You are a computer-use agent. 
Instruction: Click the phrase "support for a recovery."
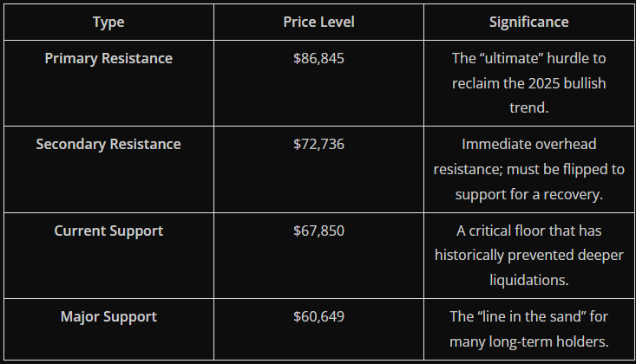coord(529,194)
